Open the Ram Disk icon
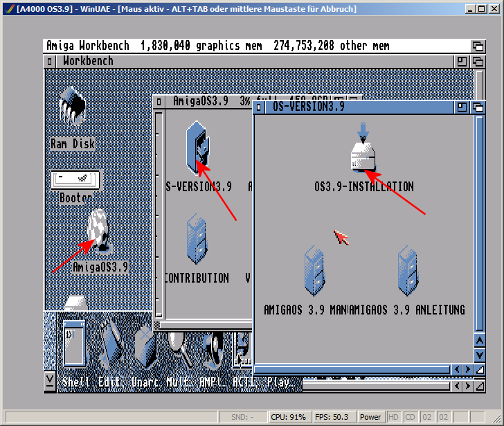 (x=72, y=109)
